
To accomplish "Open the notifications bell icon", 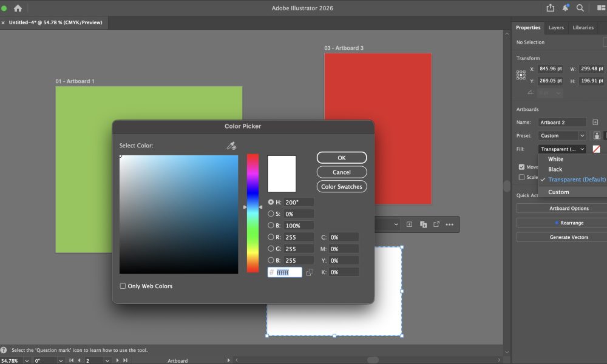I will click(x=566, y=8).
